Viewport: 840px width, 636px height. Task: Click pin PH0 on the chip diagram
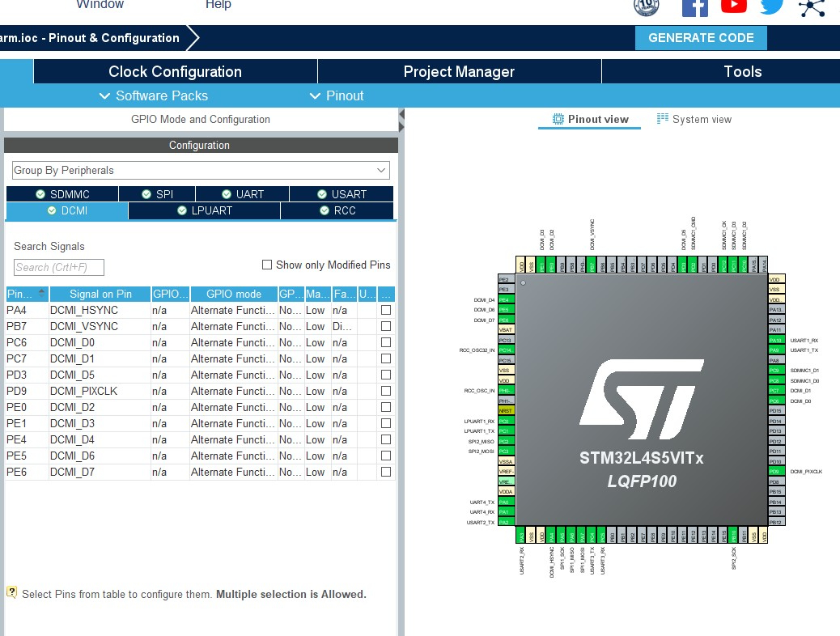[507, 391]
